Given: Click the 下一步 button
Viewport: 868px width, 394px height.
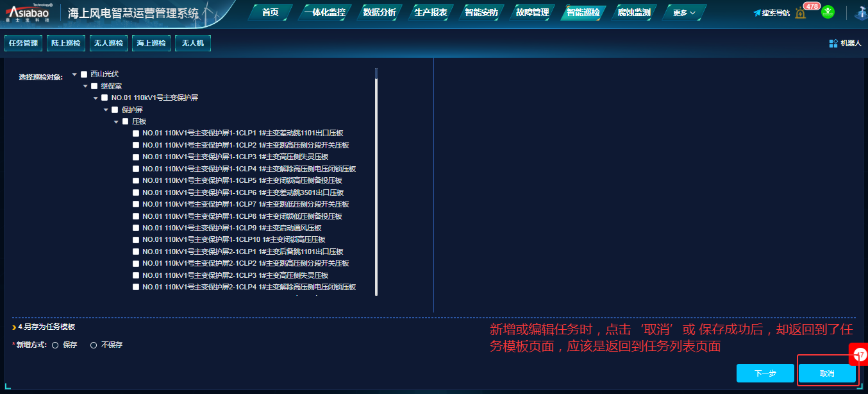Looking at the screenshot, I should 765,373.
